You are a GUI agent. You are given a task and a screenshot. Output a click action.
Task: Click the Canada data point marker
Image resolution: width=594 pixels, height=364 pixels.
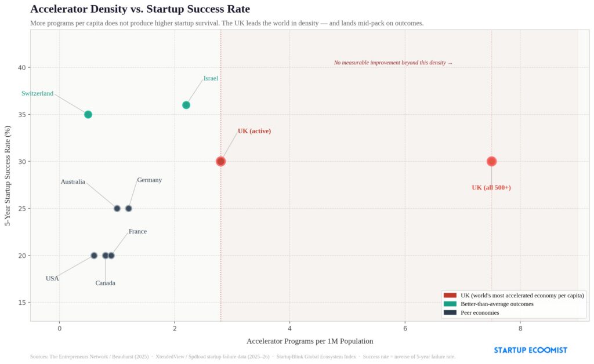pos(105,256)
